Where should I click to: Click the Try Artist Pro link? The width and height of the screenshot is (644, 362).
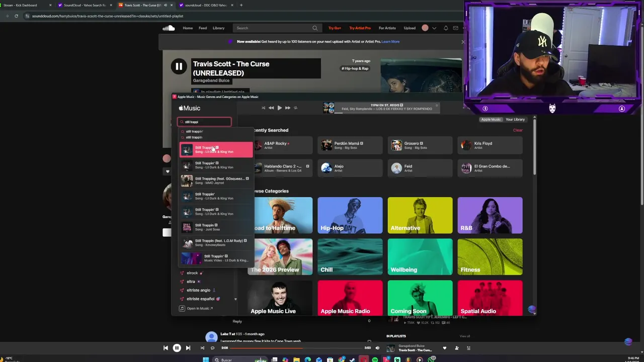click(x=360, y=28)
